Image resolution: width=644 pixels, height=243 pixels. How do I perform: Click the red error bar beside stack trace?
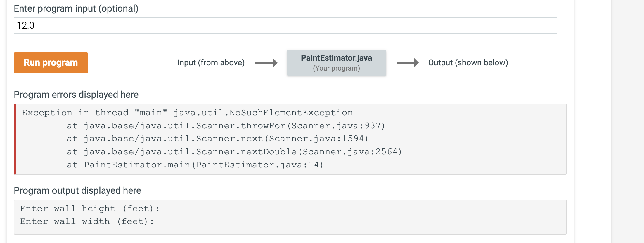pos(15,139)
